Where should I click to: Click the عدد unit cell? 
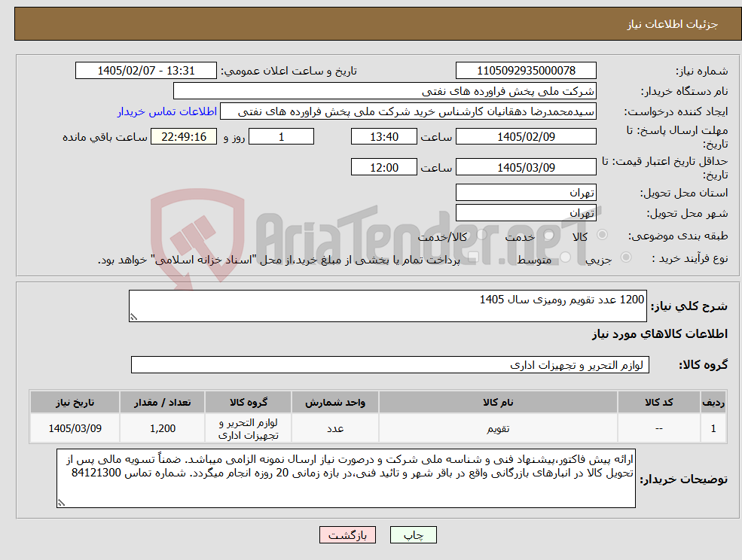pyautogui.click(x=335, y=428)
